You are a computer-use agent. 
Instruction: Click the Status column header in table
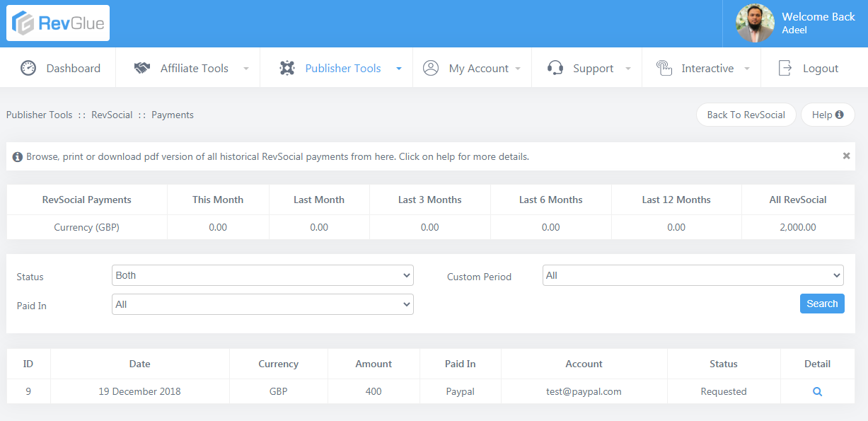[x=724, y=364]
